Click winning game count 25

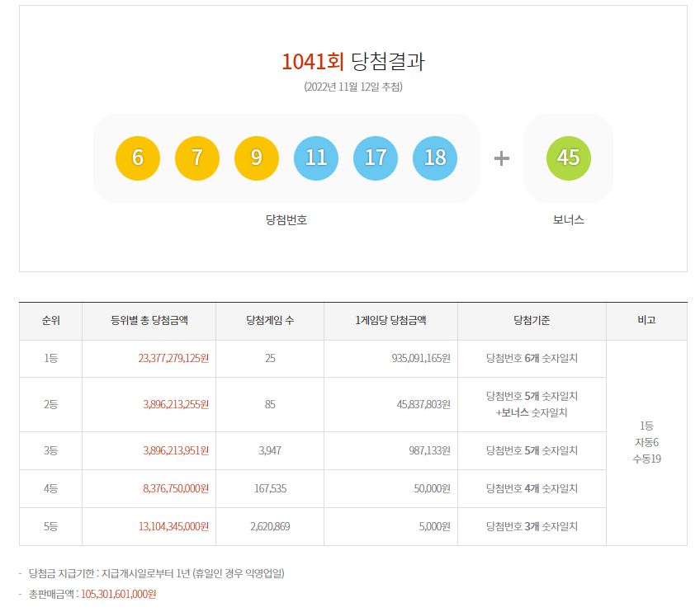point(270,358)
